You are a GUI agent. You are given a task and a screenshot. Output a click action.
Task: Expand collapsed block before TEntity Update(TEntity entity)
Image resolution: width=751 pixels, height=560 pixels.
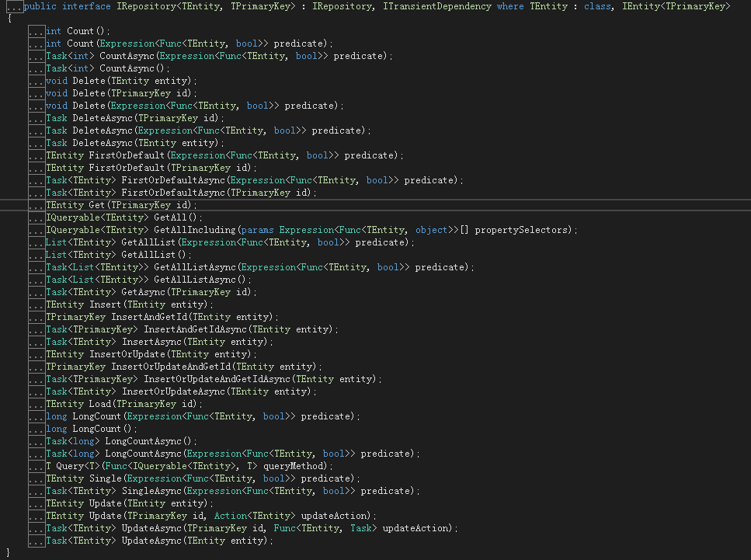[x=37, y=504]
